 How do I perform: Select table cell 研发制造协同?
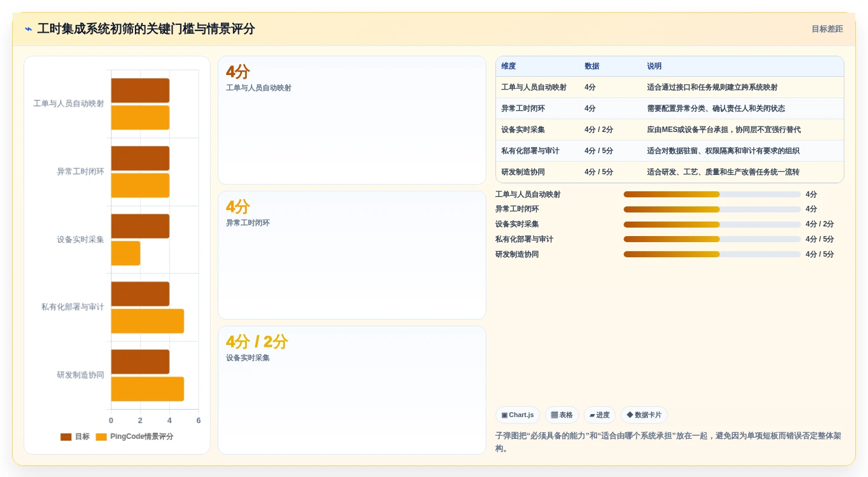(x=523, y=173)
